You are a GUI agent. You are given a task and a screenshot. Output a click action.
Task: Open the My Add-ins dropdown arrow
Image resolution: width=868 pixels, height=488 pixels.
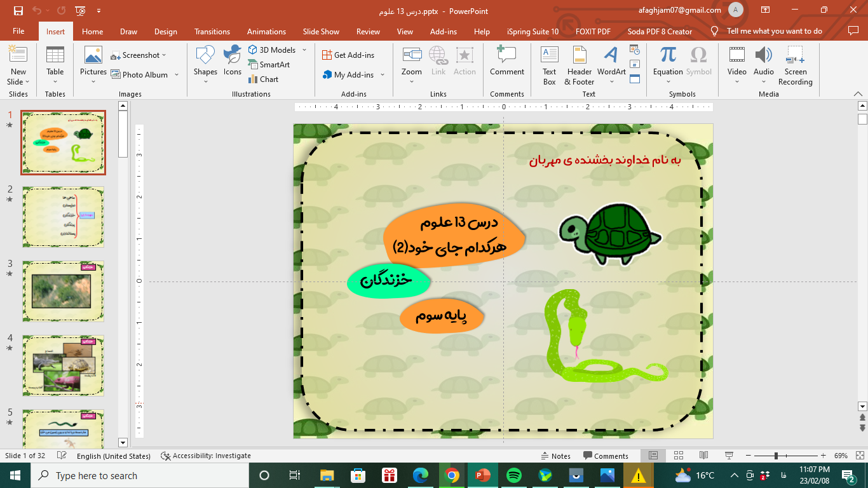click(383, 75)
